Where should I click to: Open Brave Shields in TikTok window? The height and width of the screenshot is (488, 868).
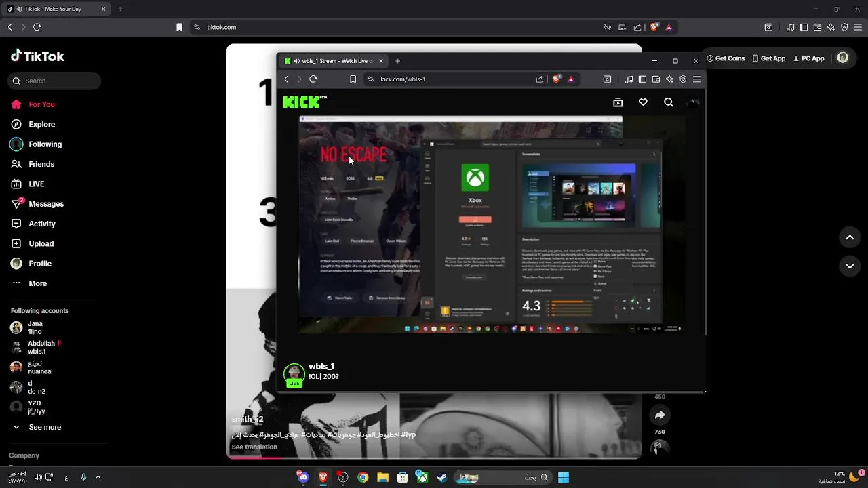point(654,27)
